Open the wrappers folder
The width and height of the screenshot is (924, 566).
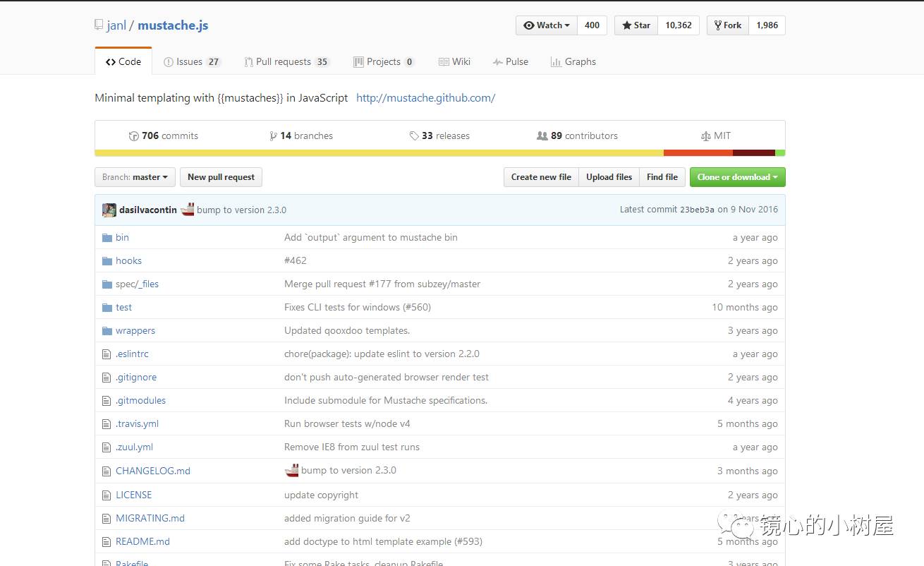click(135, 331)
